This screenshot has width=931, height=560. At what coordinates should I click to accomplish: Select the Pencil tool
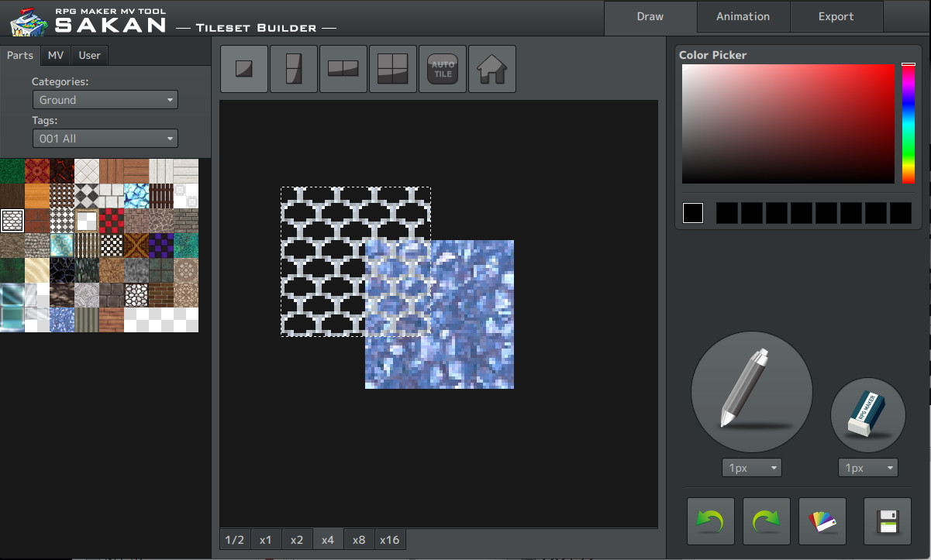[750, 393]
